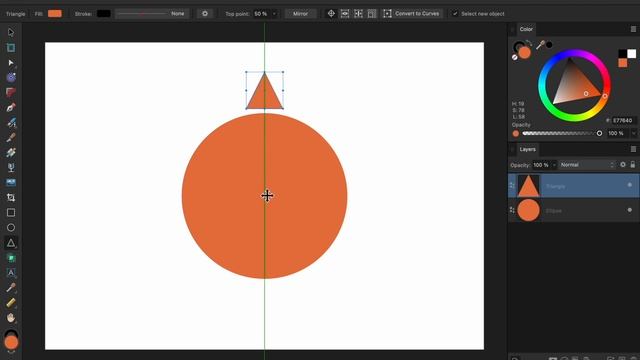Select the Triangle layer thumbnail
The width and height of the screenshot is (640, 360).
pos(529,186)
